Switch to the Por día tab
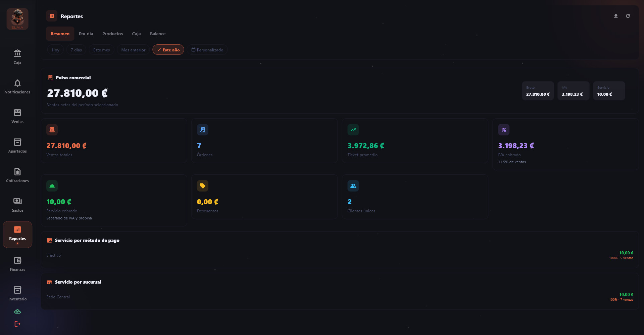The image size is (644, 335). coord(86,34)
